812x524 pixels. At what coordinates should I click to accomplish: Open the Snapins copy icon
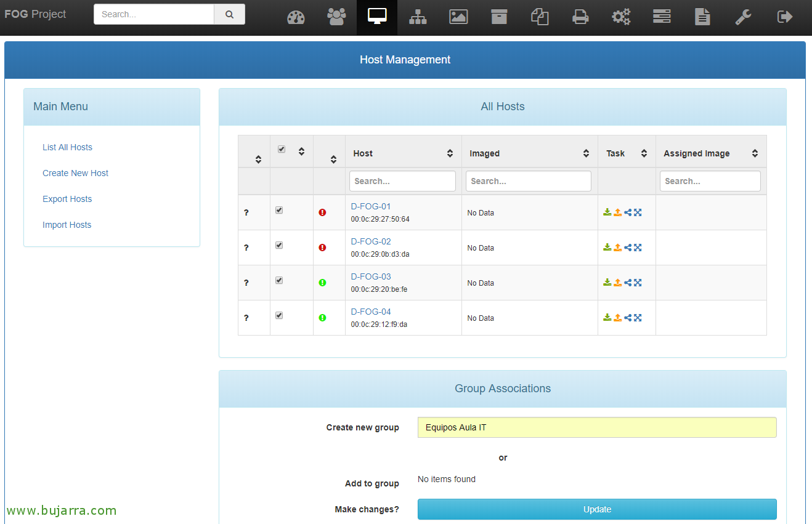pyautogui.click(x=540, y=17)
